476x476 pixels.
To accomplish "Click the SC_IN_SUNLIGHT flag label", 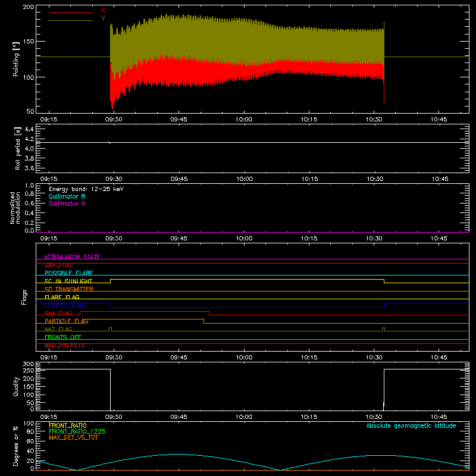I will pos(68,281).
